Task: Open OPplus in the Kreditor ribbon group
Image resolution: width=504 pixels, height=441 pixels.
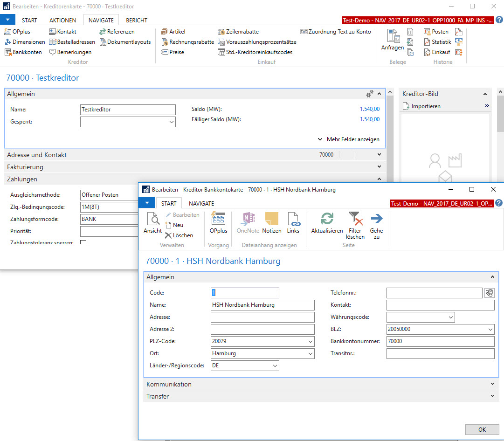Action: pos(17,32)
